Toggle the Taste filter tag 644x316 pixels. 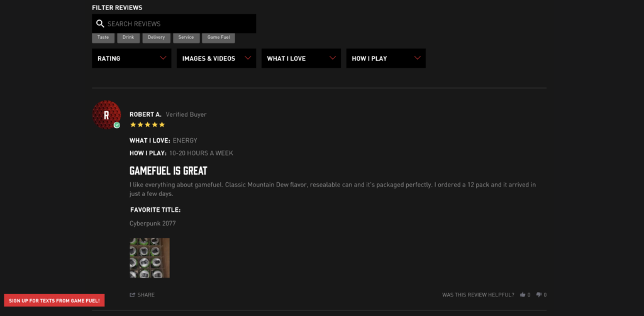(103, 38)
